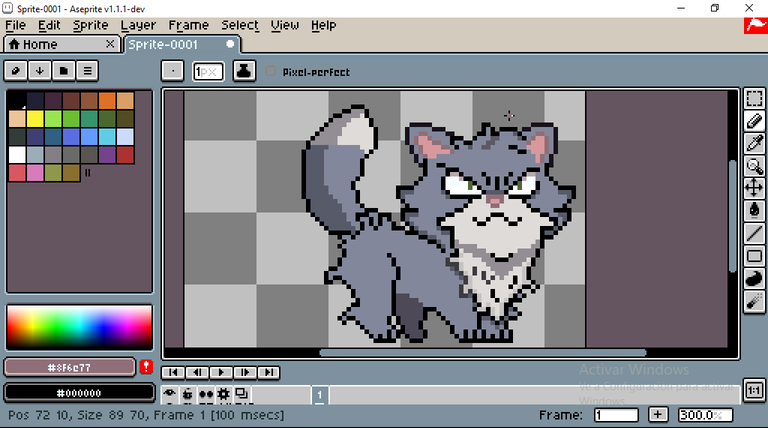
Task: Toggle layer visibility eye in timeline
Action: click(169, 394)
